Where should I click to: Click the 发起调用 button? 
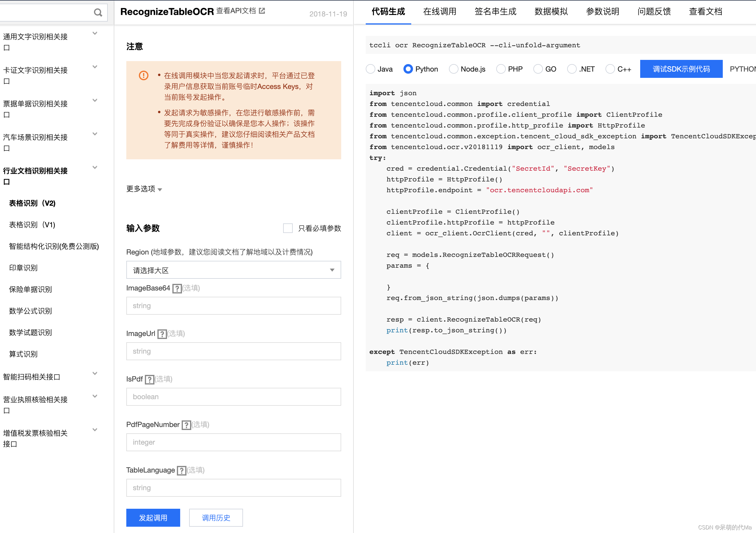point(153,517)
